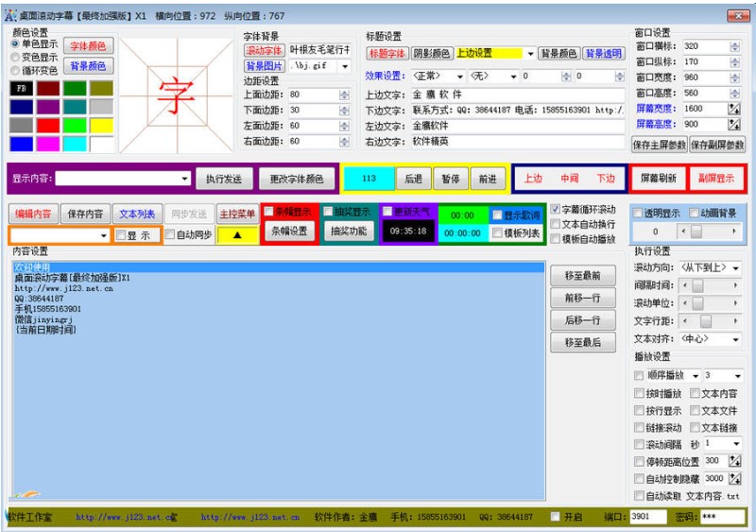Open the 主控菜单 main menu
The width and height of the screenshot is (756, 532).
pos(236,215)
